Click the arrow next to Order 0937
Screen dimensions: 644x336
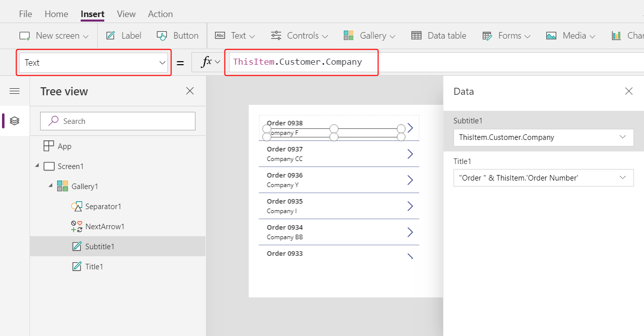pyautogui.click(x=410, y=154)
